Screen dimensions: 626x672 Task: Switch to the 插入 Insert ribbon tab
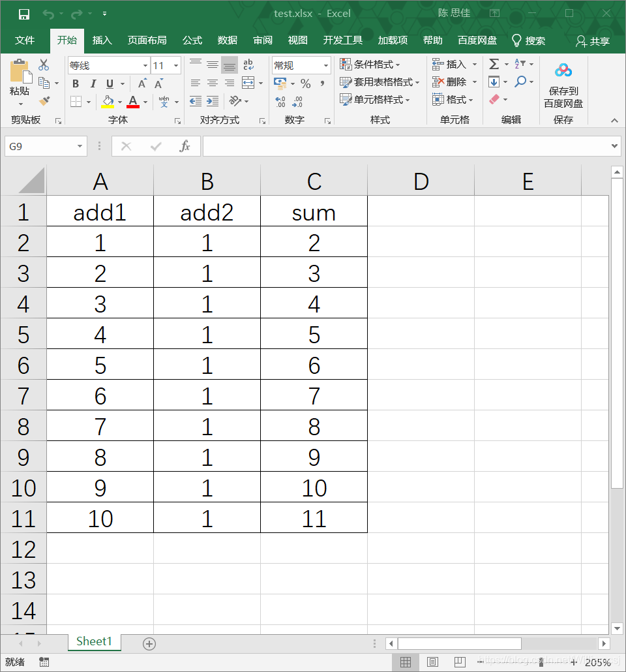[x=102, y=40]
